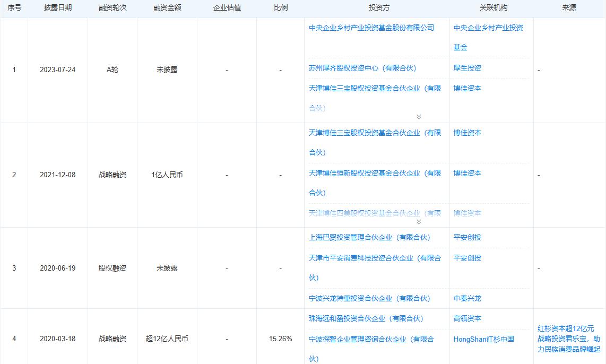Viewport: 606px width, 364px height.
Task: Open the 中央企业乡村产业投资基金 related institution link
Action: point(488,38)
